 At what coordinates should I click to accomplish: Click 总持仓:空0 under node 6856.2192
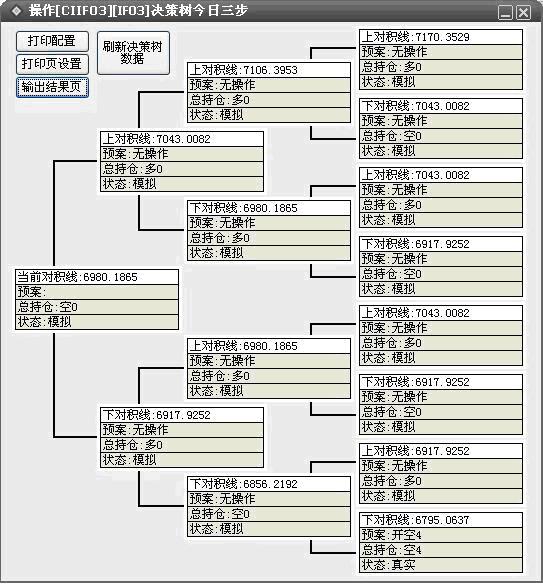pyautogui.click(x=269, y=514)
